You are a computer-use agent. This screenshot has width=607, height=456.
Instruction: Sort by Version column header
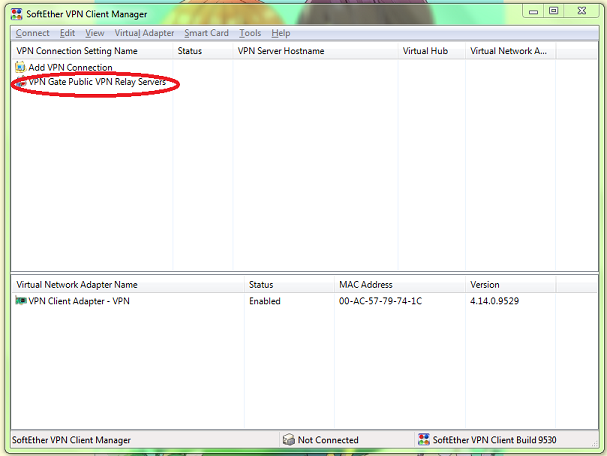510,285
